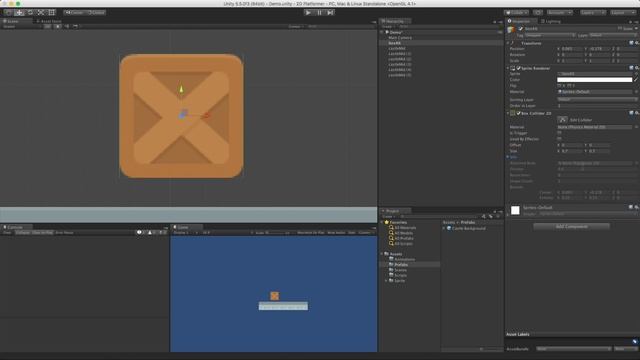Click the yellow Y-axis arrow gizmo
This screenshot has height=360, width=640.
(x=181, y=89)
